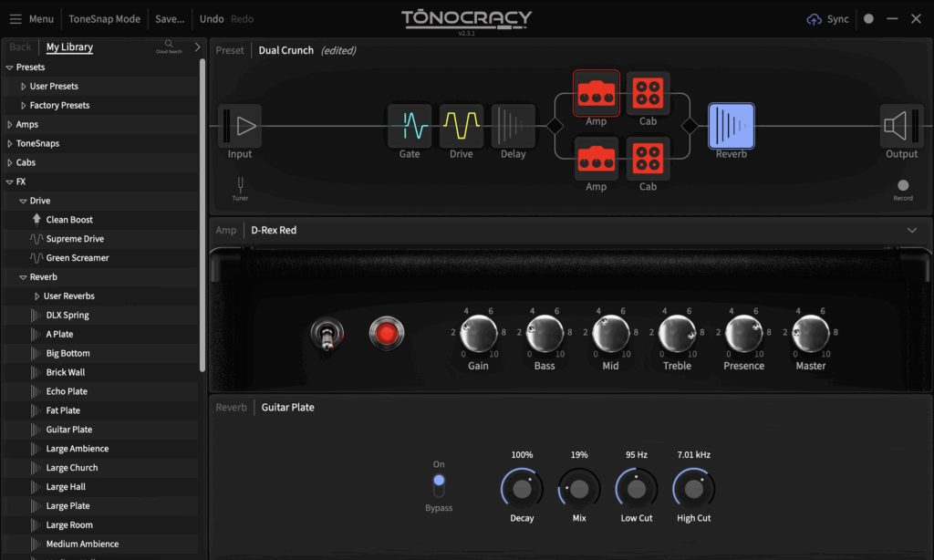Image resolution: width=934 pixels, height=560 pixels.
Task: Click the signal splitter diamond node
Action: coord(555,126)
